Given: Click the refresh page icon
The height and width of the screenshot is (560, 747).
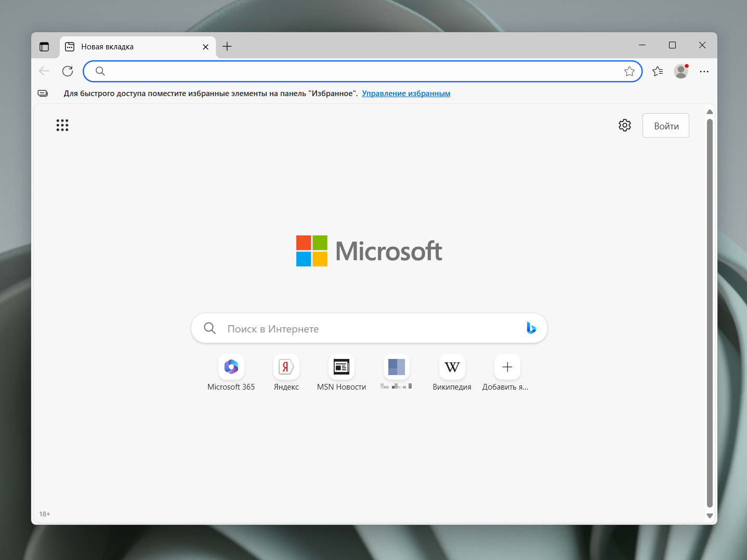Looking at the screenshot, I should coord(68,71).
